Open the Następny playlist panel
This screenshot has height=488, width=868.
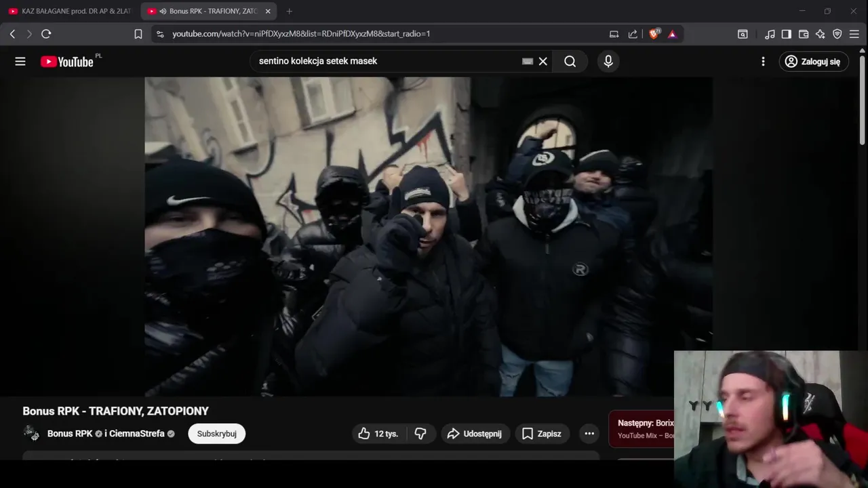pos(642,429)
